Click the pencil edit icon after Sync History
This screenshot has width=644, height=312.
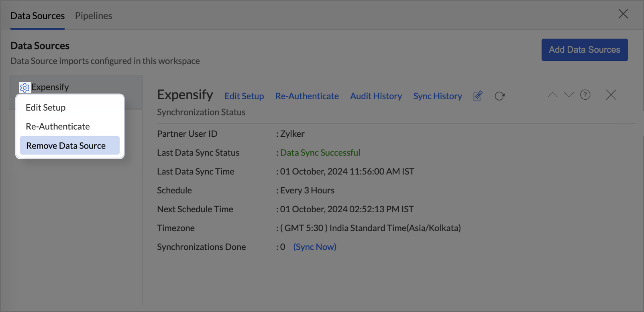[478, 96]
